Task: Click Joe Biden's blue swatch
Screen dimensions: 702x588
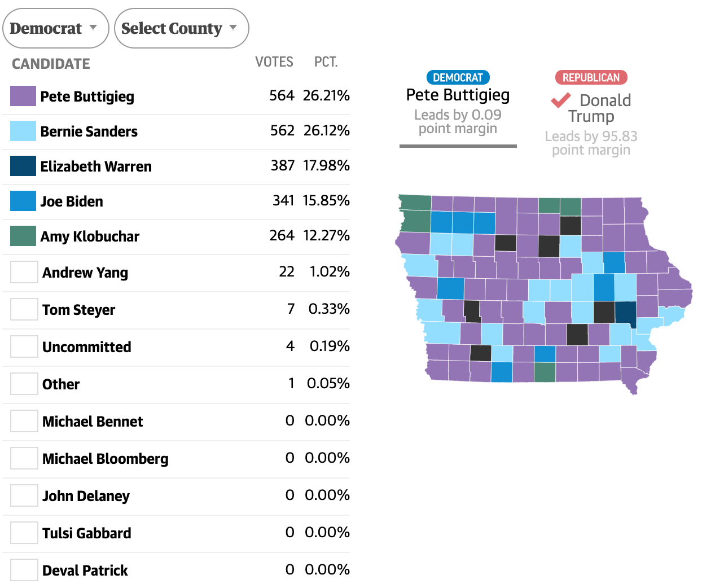Action: (23, 201)
